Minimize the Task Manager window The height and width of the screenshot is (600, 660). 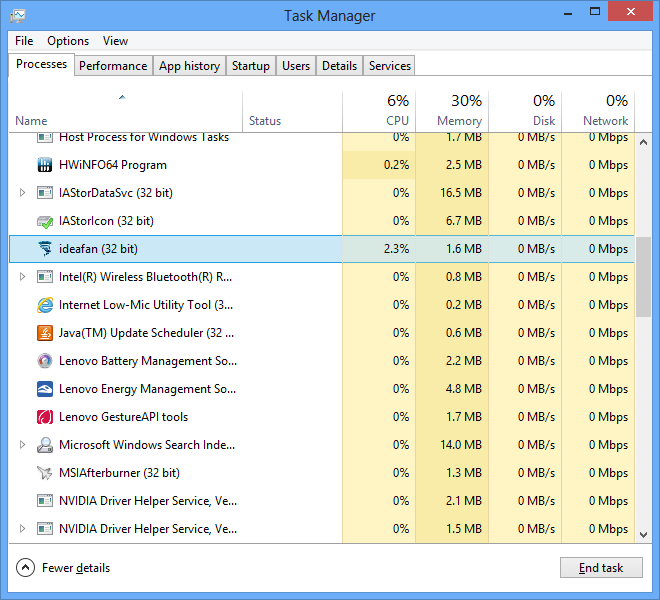pos(568,12)
